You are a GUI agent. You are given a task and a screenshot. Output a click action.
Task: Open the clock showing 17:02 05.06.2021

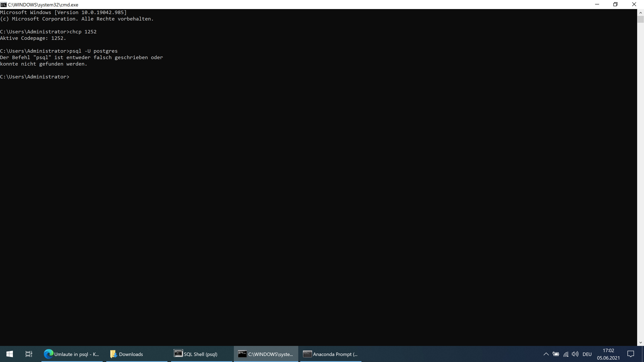click(x=608, y=354)
